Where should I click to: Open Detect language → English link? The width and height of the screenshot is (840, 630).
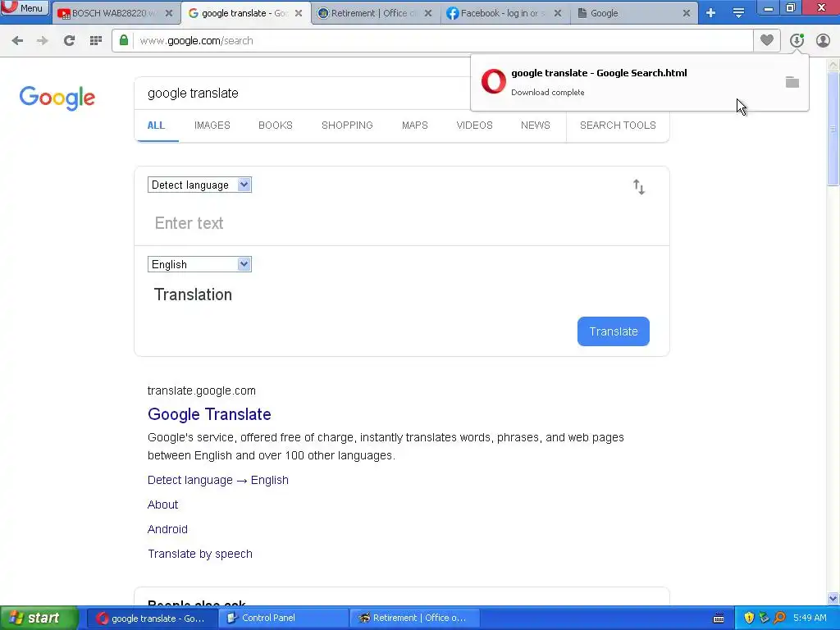click(x=218, y=480)
